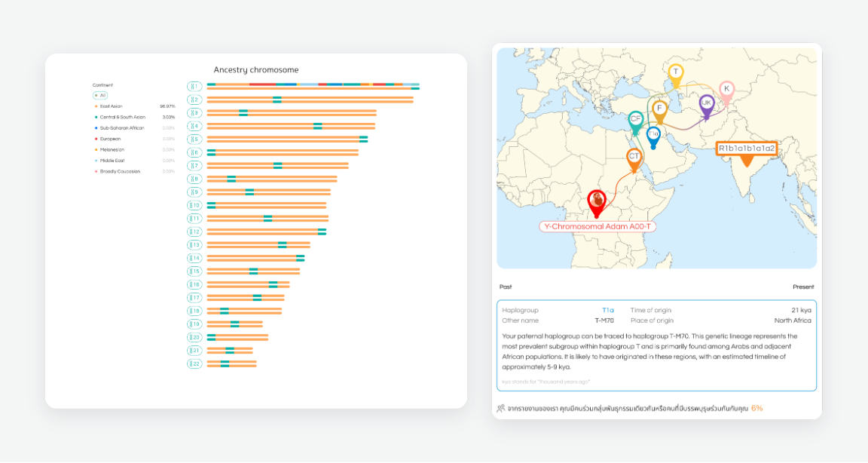This screenshot has width=868, height=463.
Task: Select chromosome 2 icon
Action: tap(194, 100)
